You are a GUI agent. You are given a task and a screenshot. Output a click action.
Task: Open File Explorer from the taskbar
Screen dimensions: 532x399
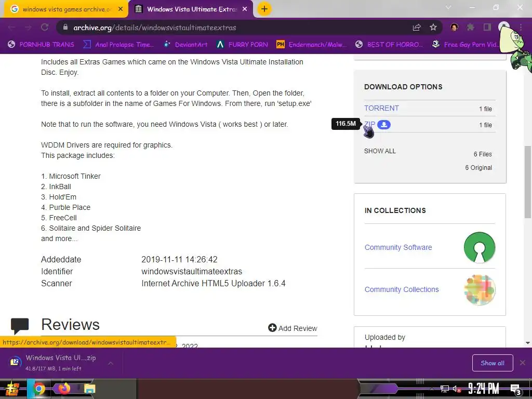point(90,389)
